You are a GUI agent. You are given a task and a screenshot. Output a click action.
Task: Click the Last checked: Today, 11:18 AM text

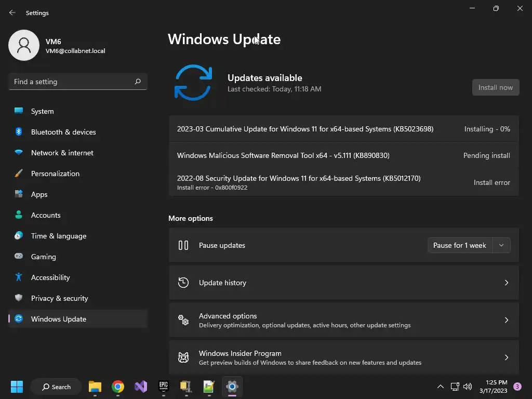click(274, 89)
